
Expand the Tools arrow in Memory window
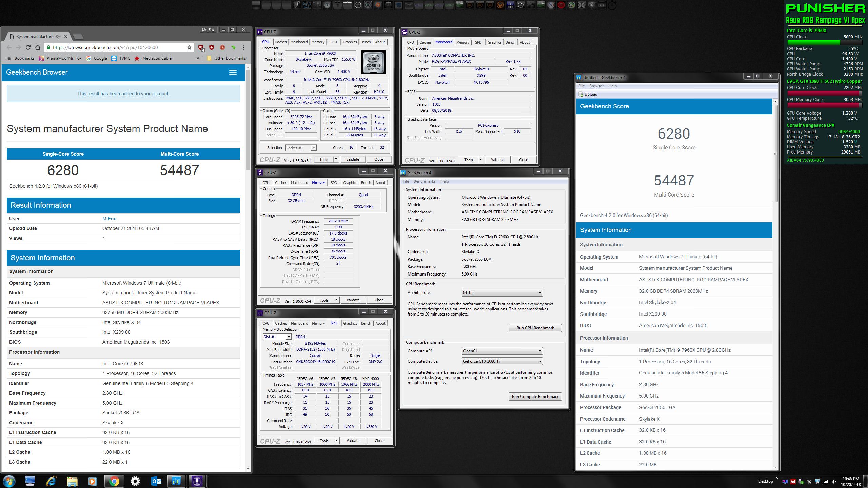pos(336,300)
